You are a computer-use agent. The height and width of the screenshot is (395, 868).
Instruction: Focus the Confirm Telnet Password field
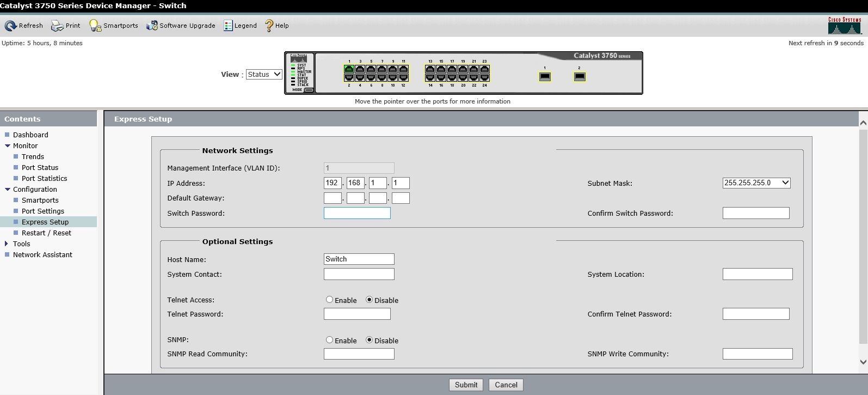tap(756, 314)
